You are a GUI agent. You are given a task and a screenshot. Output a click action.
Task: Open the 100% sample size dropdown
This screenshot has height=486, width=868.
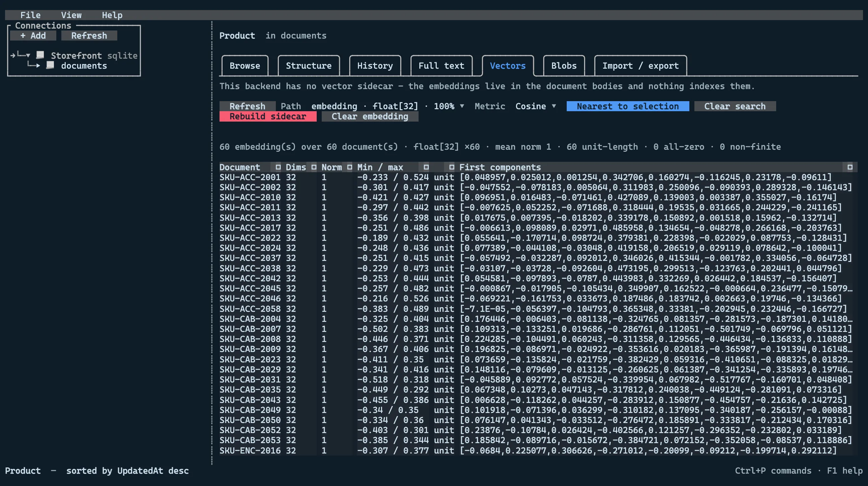tap(462, 106)
